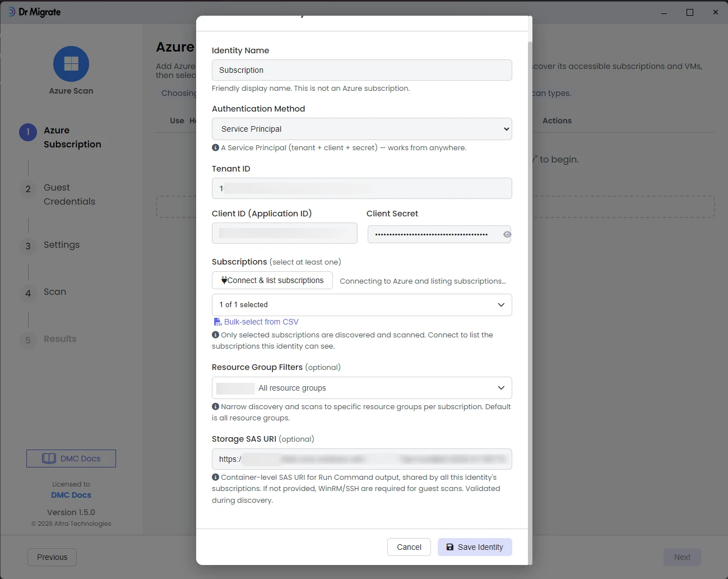Open step 3 Settings

(50, 245)
